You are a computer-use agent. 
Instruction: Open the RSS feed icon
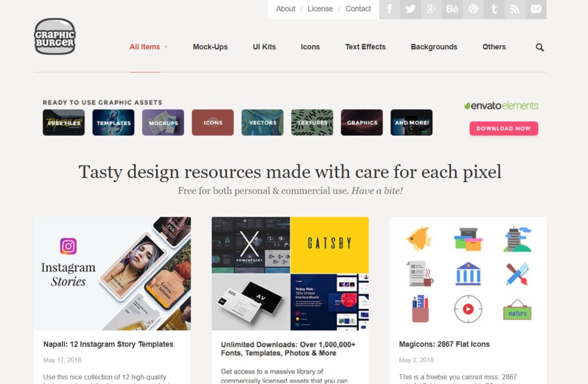point(514,9)
